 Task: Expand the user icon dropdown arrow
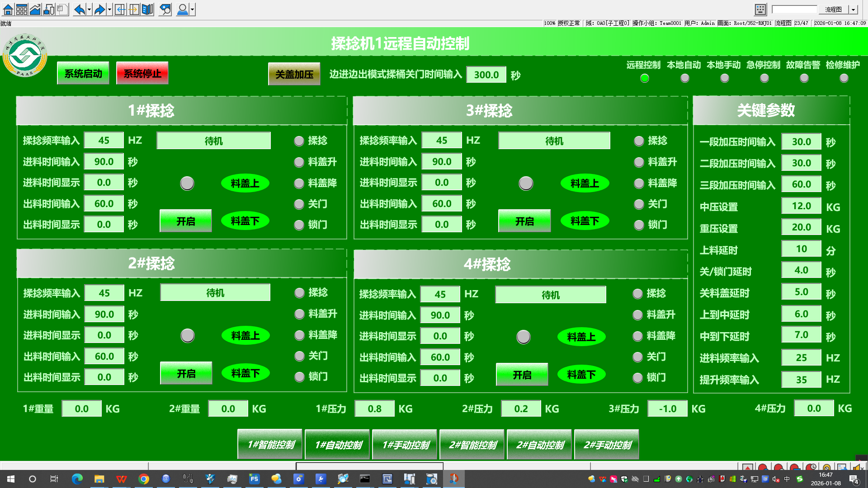193,9
